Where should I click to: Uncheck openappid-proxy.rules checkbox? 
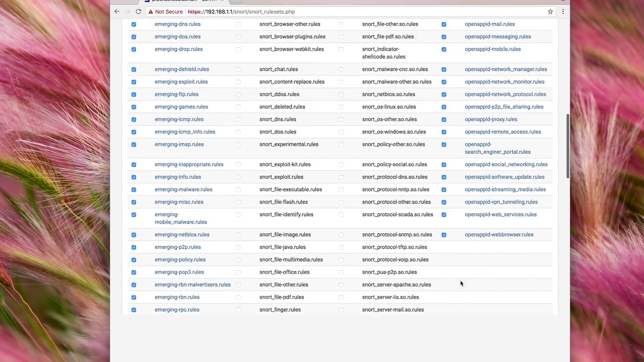point(444,120)
